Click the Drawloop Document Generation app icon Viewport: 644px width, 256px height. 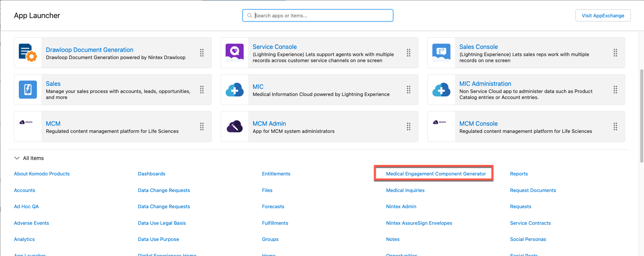point(27,53)
